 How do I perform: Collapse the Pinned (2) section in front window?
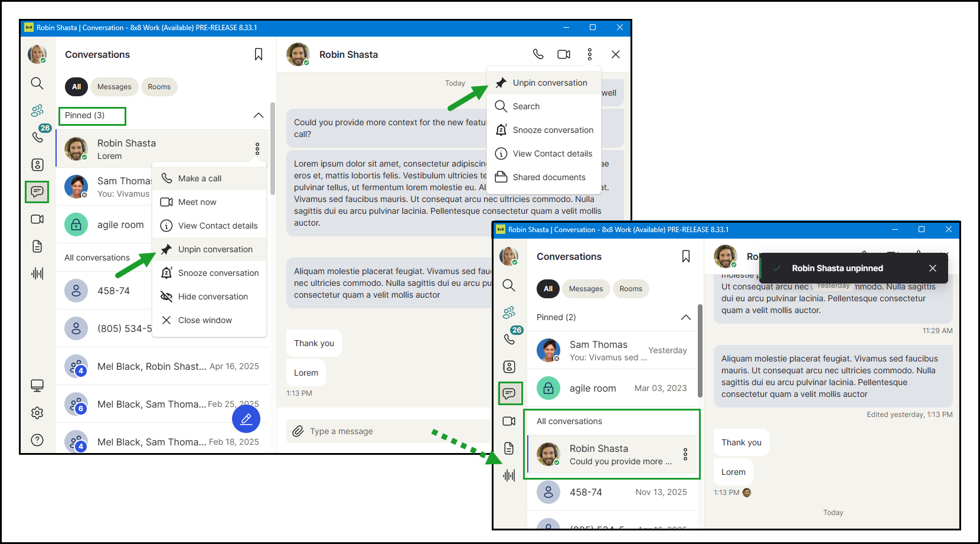[686, 317]
